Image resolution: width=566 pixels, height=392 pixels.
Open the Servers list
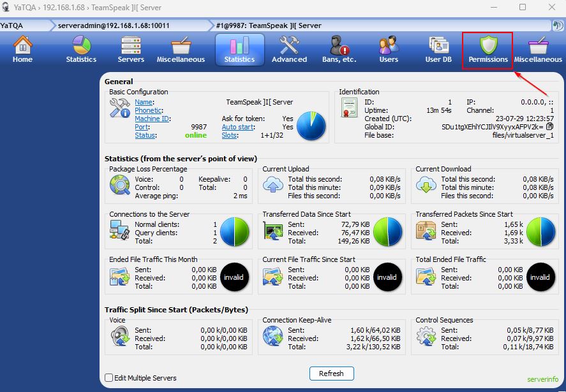(x=131, y=50)
